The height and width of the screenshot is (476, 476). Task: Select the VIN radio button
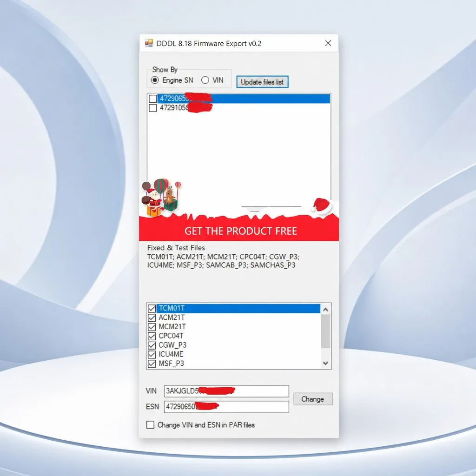click(205, 80)
